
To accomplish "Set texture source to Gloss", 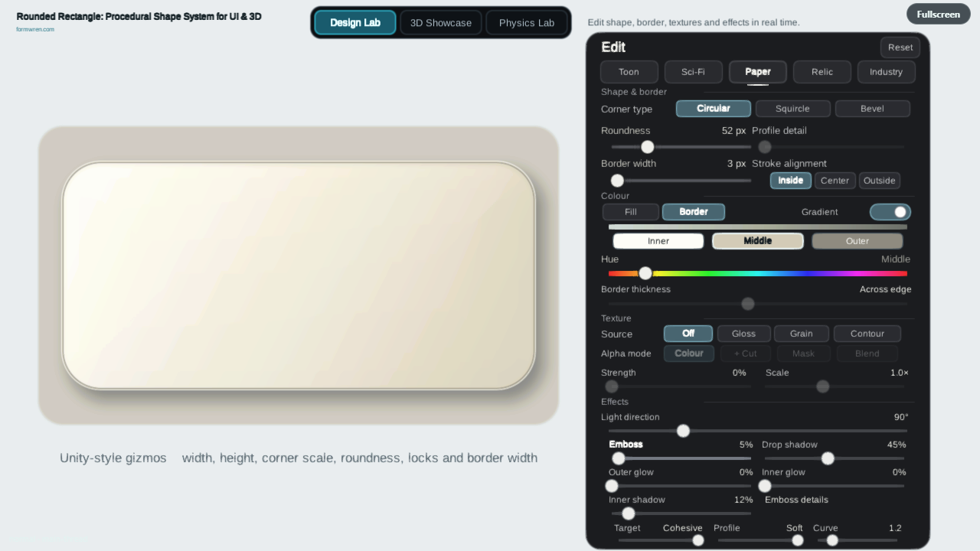I will [x=743, y=334].
